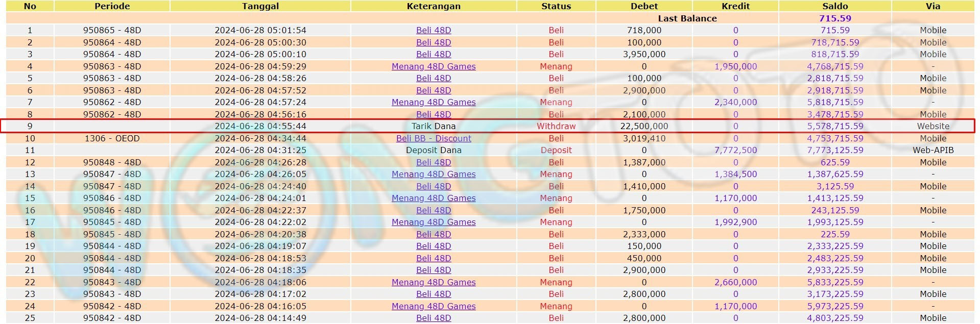Click the 7,772,500 kredit amount

click(x=735, y=150)
